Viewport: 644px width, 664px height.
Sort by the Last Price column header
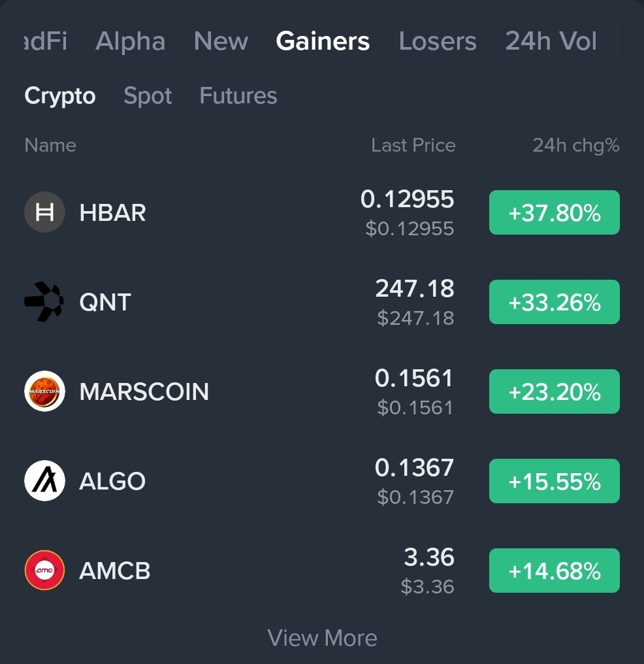coord(413,145)
